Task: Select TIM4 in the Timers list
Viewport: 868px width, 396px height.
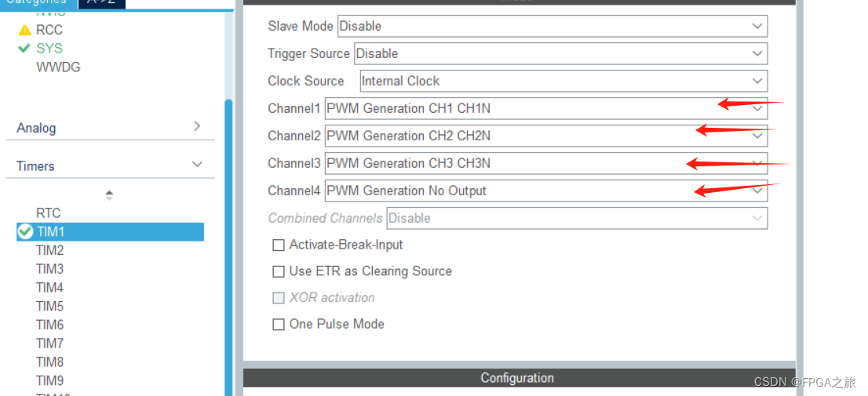Action: pos(49,288)
